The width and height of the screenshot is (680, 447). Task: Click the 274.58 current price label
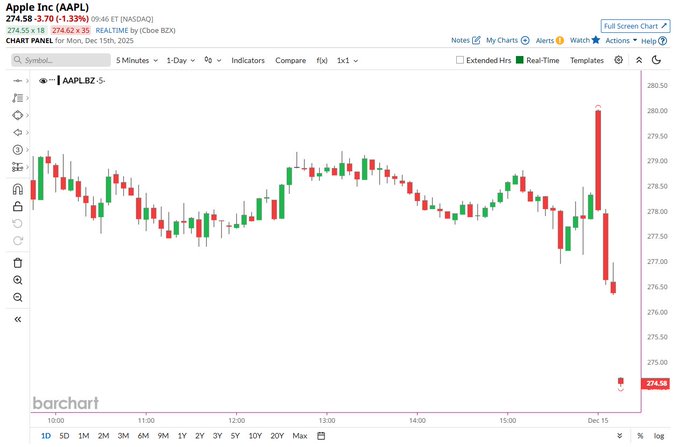tap(656, 383)
